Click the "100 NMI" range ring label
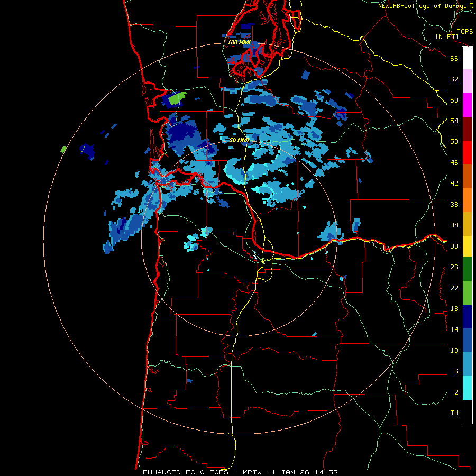 click(239, 42)
